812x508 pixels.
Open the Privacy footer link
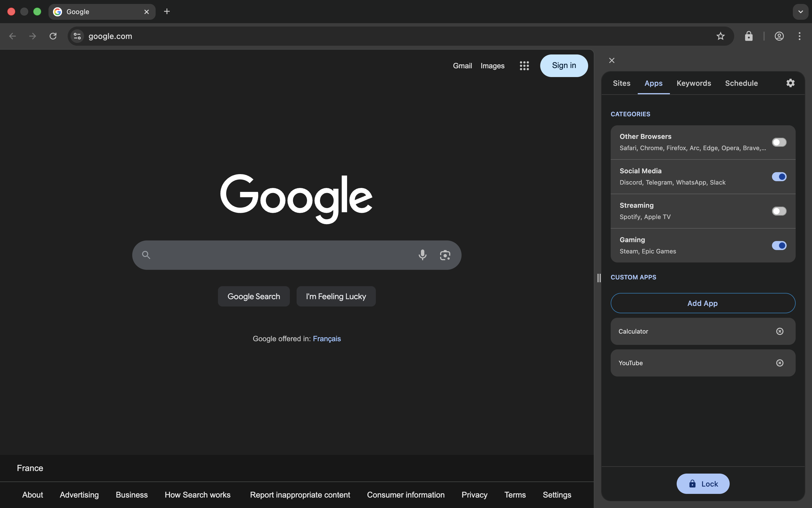475,495
